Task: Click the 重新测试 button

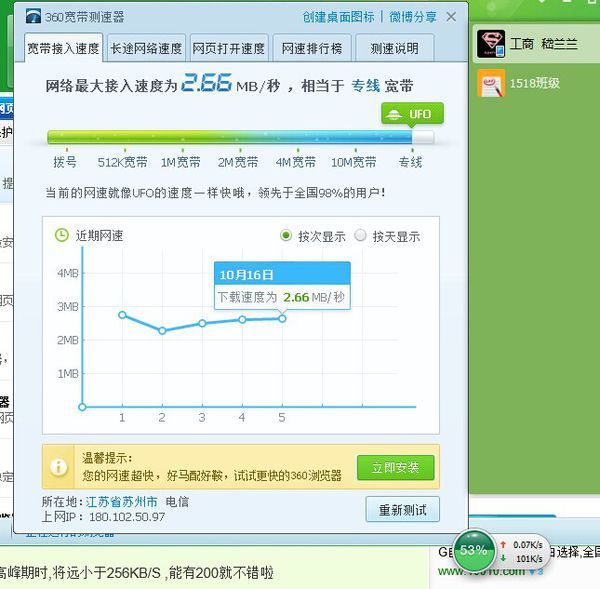Action: point(403,510)
